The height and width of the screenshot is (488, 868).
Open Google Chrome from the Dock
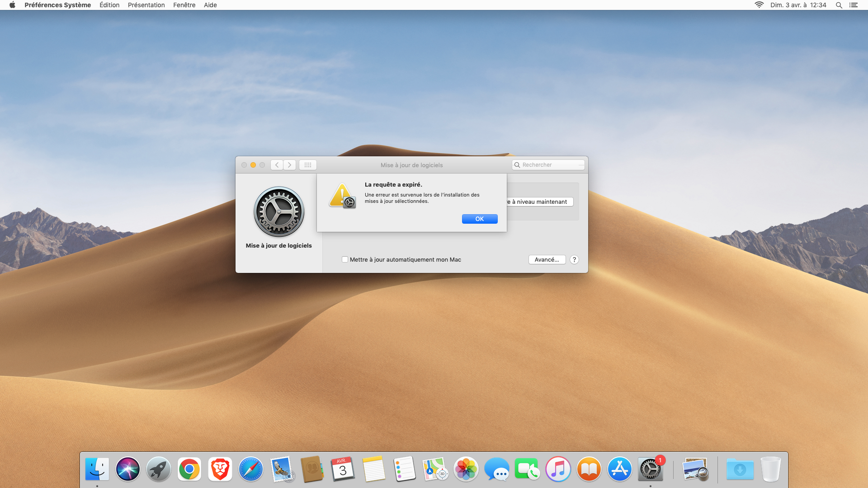tap(189, 469)
